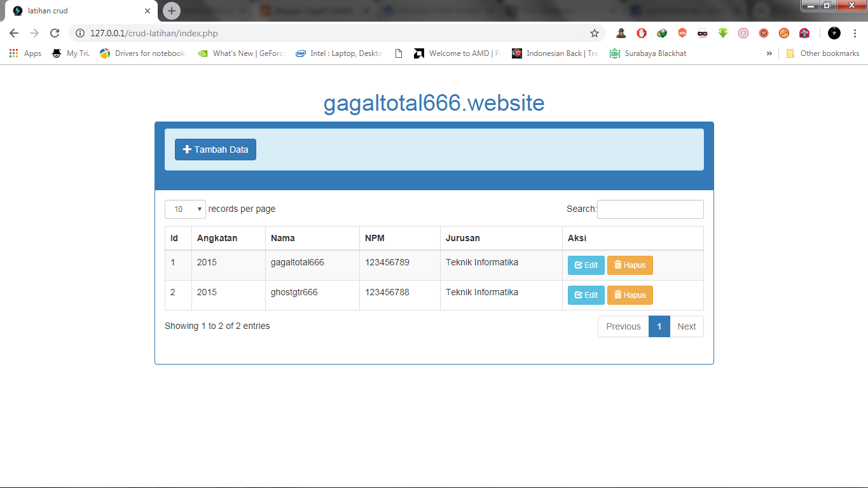Go back with the browser back arrow

coord(14,33)
